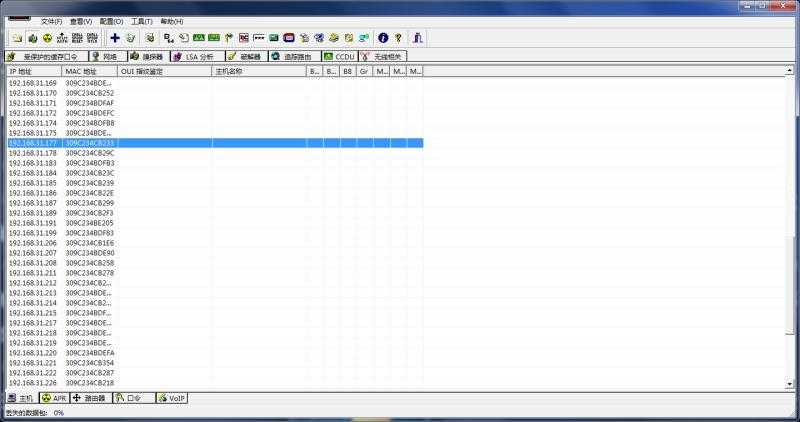Open the 追踪路由 tab
This screenshot has height=422, width=800.
(x=295, y=57)
